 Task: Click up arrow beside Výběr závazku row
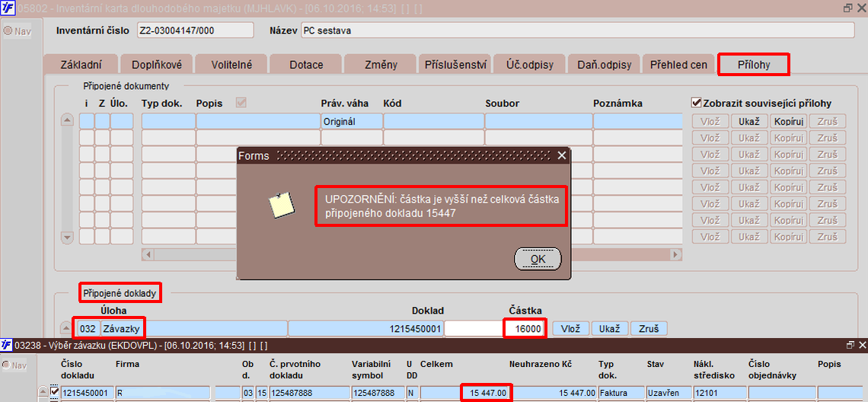[43, 392]
